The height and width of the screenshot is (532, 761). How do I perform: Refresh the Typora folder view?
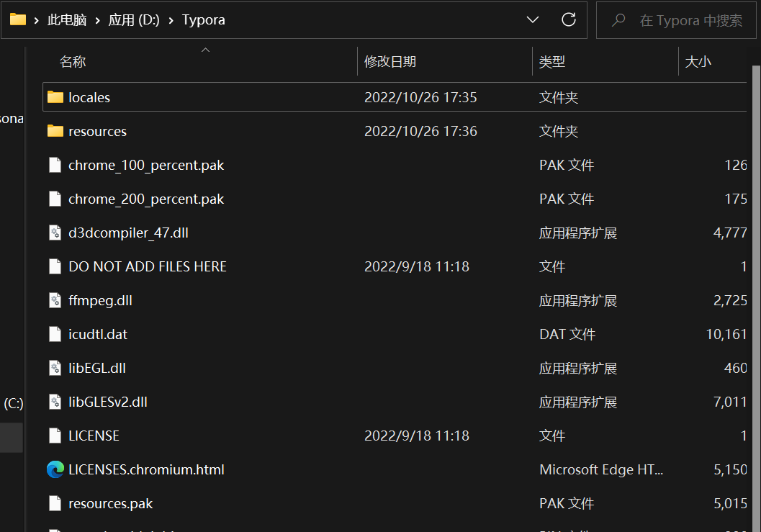click(x=568, y=19)
